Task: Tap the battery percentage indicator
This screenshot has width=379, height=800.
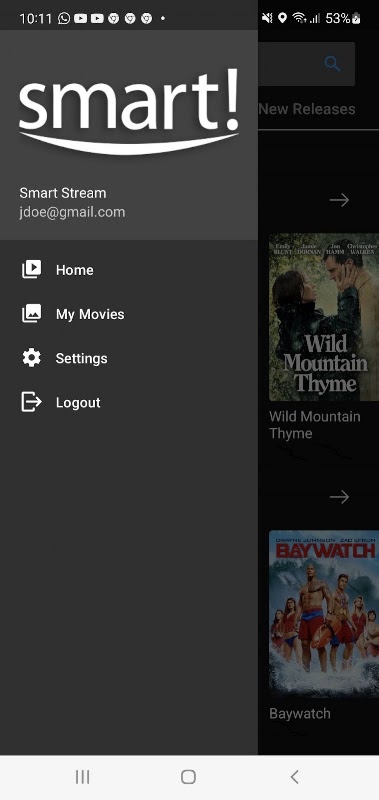Action: 337,18
